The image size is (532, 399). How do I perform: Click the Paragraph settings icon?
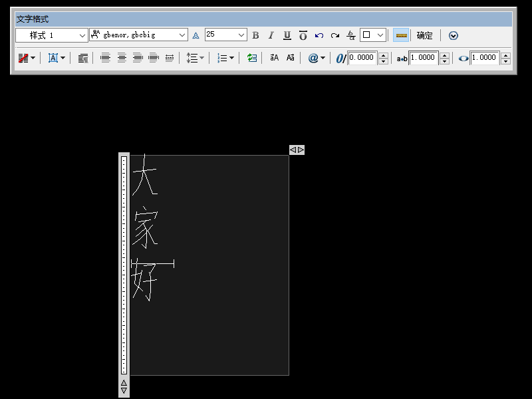pos(81,58)
